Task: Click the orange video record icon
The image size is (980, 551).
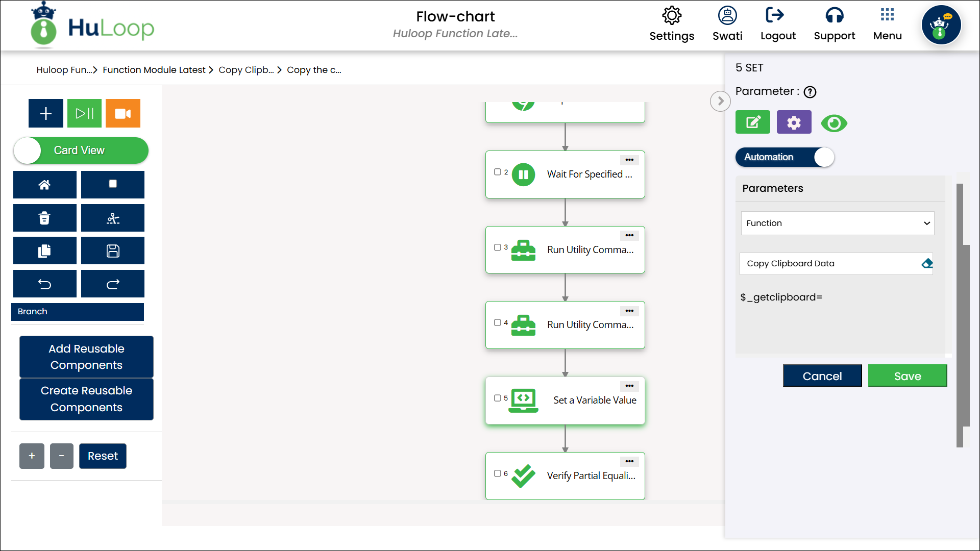Action: pyautogui.click(x=122, y=113)
